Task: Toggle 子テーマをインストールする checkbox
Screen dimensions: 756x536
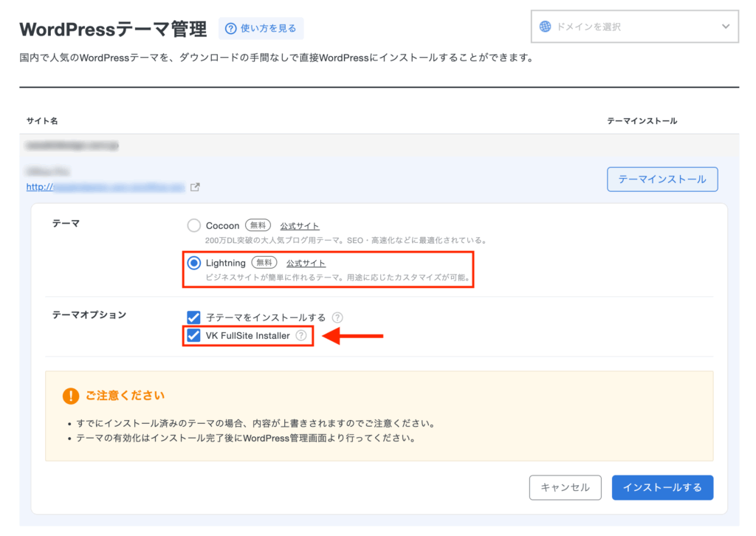Action: pyautogui.click(x=193, y=317)
